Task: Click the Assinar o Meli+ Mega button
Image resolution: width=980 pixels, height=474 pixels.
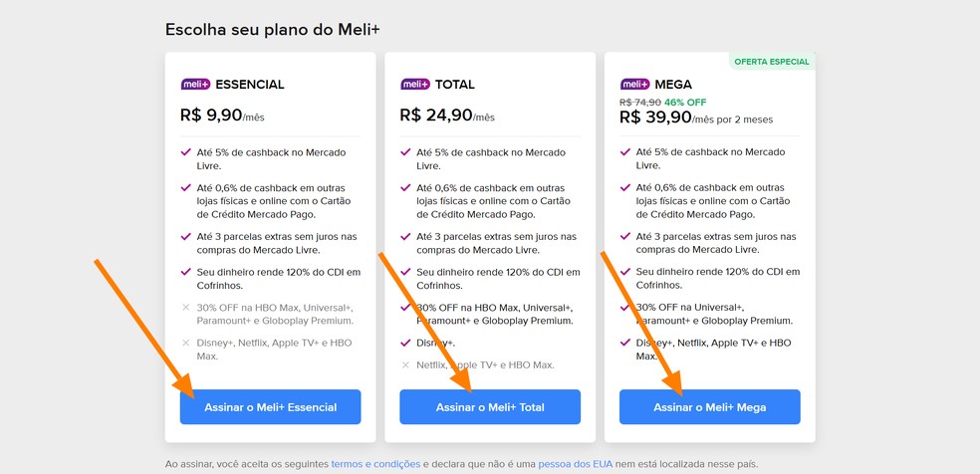Action: [709, 407]
